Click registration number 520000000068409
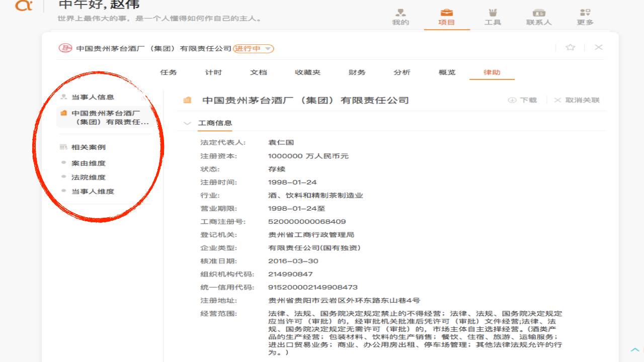644x362 pixels. (x=307, y=222)
